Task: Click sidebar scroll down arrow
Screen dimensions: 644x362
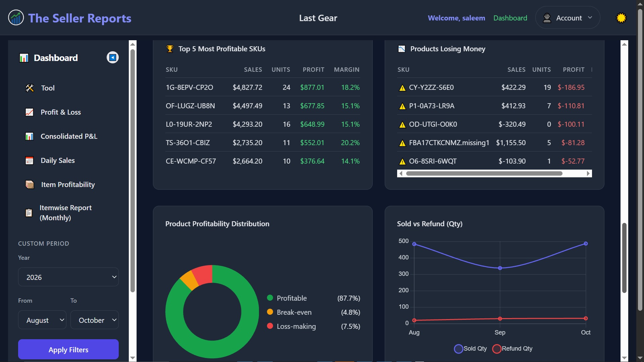Action: tap(132, 358)
